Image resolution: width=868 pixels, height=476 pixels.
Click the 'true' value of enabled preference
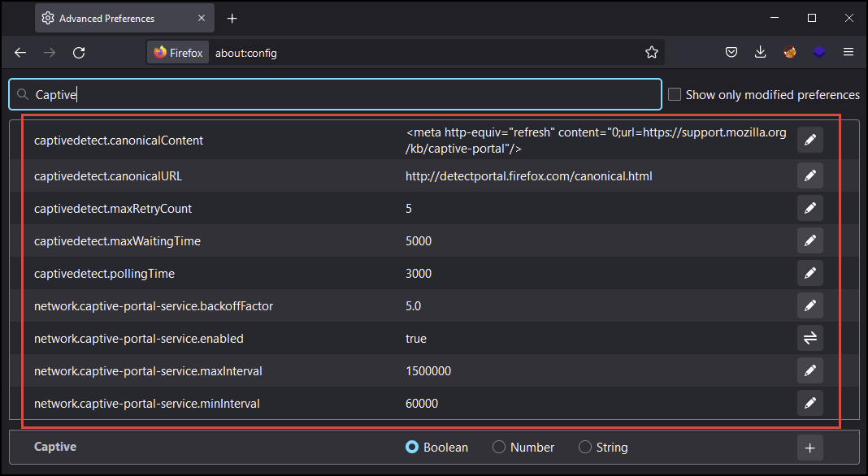tap(416, 339)
